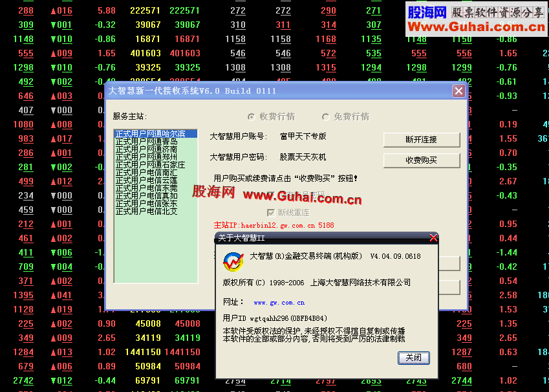
Task: Click the 断开连接 button
Action: pos(422,140)
